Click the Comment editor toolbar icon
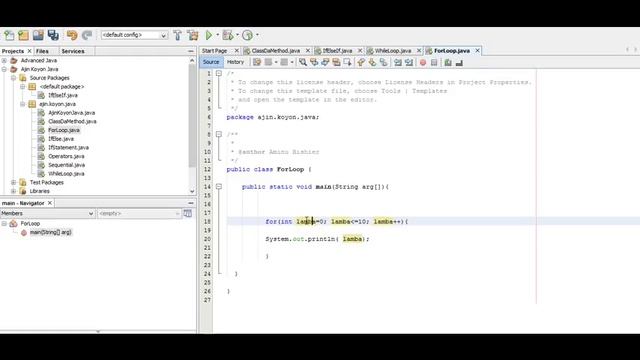 pyautogui.click(x=448, y=62)
